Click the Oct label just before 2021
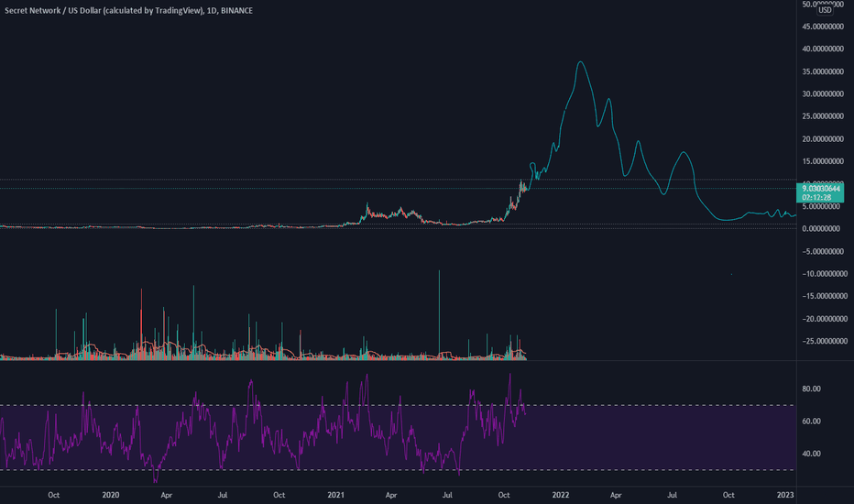Viewport: 854px width, 504px height. (279, 495)
